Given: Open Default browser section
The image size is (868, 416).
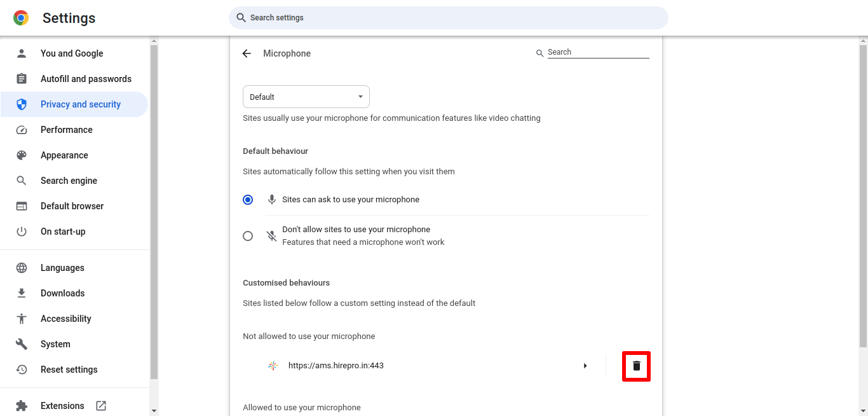Looking at the screenshot, I should point(74,206).
